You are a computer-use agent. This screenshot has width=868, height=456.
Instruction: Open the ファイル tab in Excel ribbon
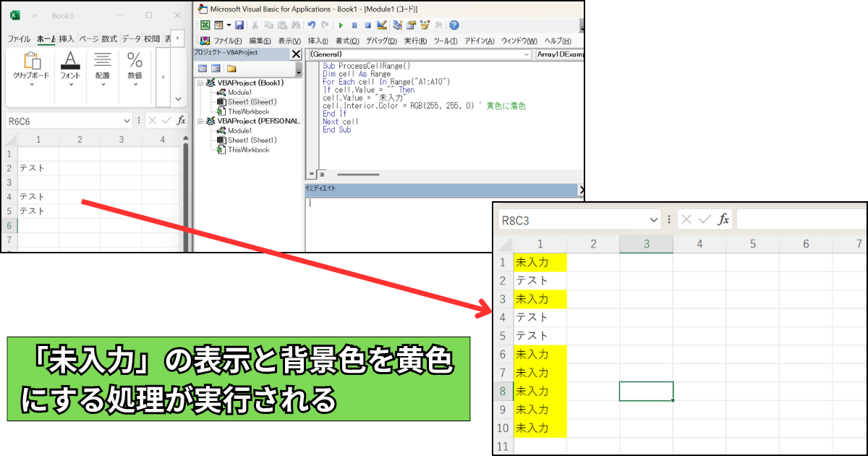click(x=19, y=39)
